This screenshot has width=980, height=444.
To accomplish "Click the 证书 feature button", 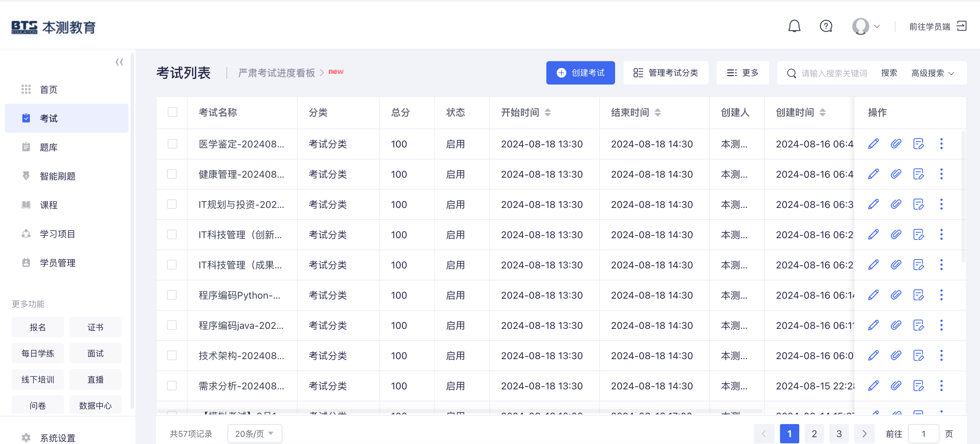I will click(x=96, y=327).
